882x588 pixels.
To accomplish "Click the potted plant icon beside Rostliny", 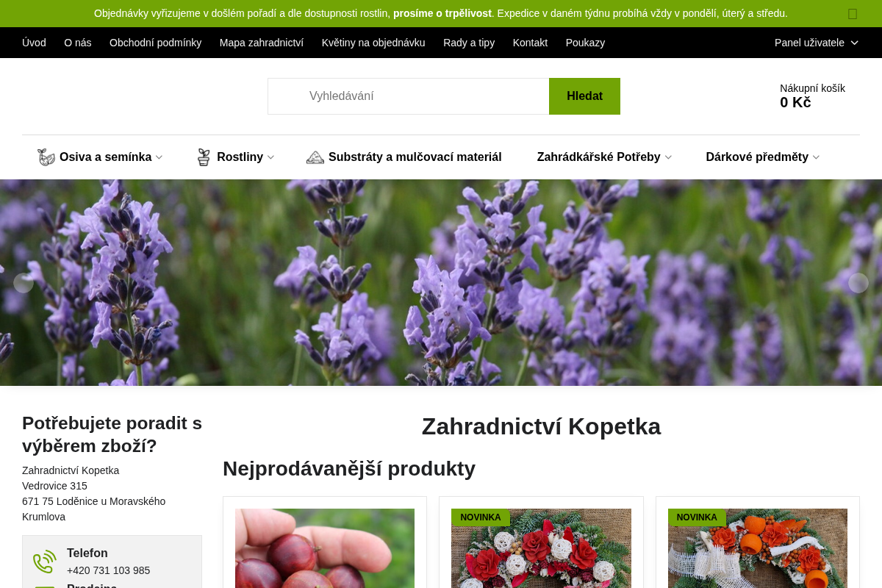I will tap(204, 157).
